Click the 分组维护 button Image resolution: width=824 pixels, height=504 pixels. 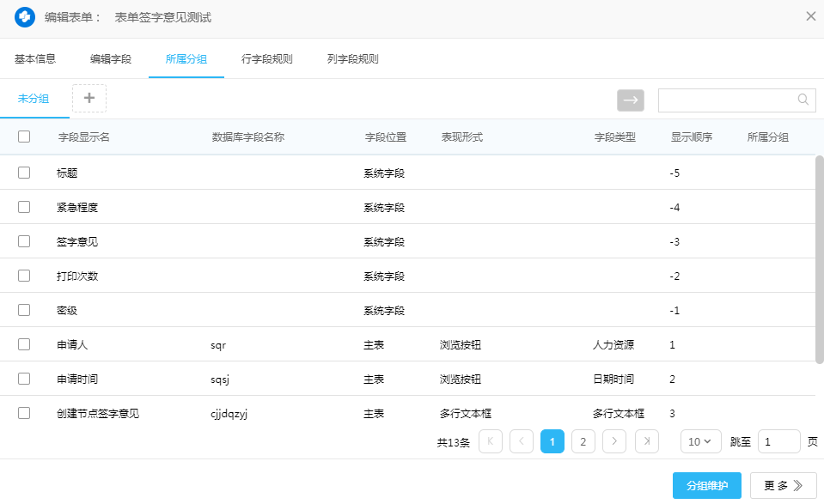[x=706, y=485]
